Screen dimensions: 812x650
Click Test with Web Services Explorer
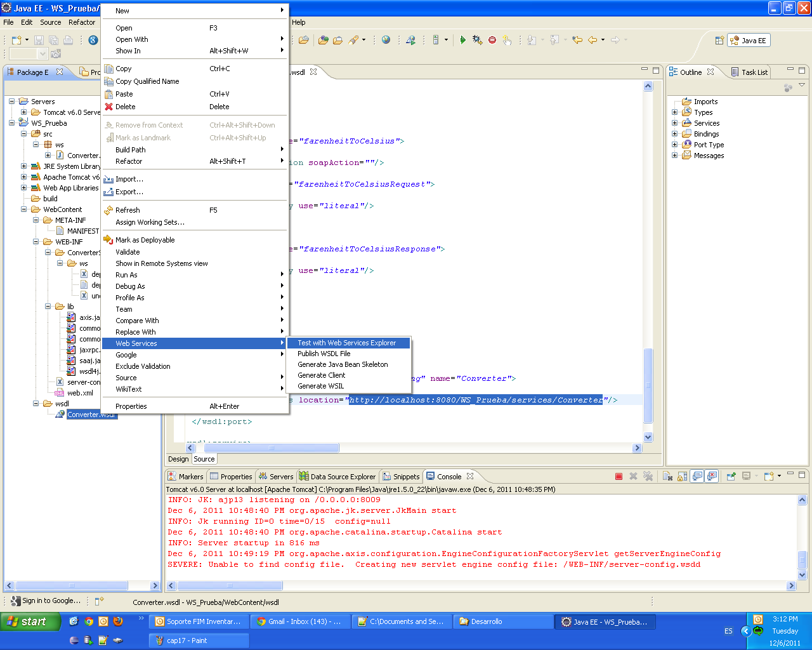[346, 343]
